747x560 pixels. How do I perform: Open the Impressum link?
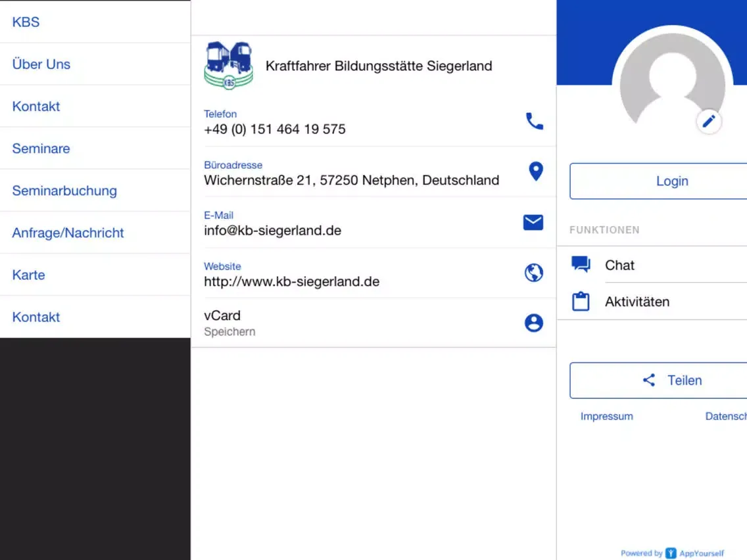pyautogui.click(x=606, y=416)
